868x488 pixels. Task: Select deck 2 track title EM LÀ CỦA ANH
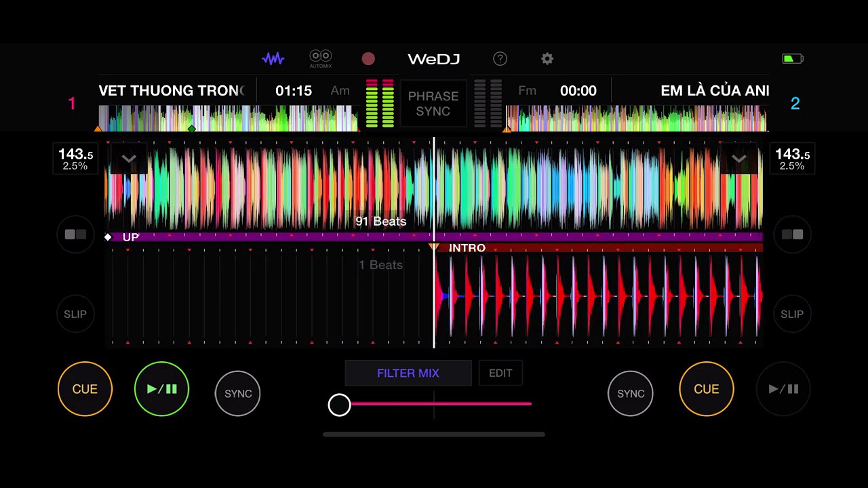[715, 91]
